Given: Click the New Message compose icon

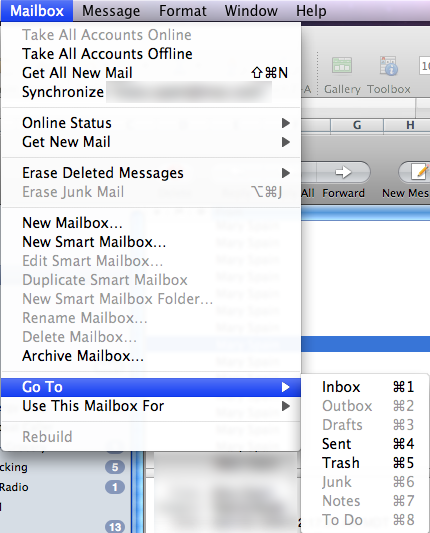Looking at the screenshot, I should coord(418,172).
